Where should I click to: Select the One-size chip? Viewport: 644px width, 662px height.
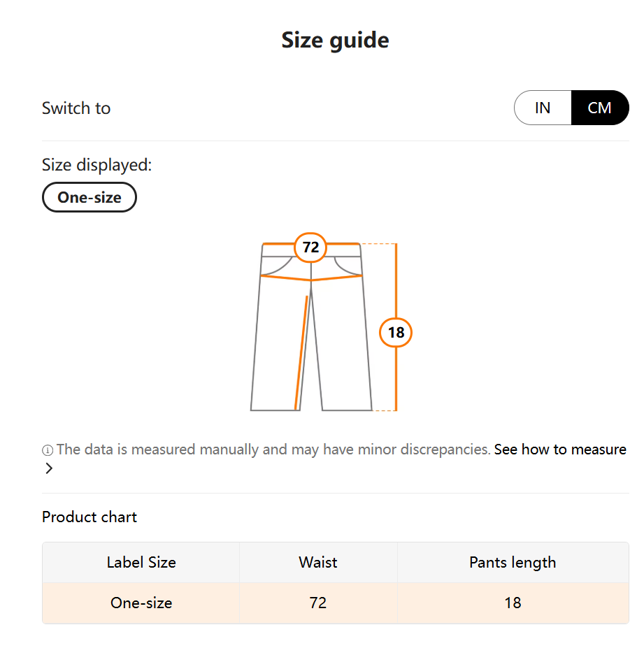pos(90,197)
